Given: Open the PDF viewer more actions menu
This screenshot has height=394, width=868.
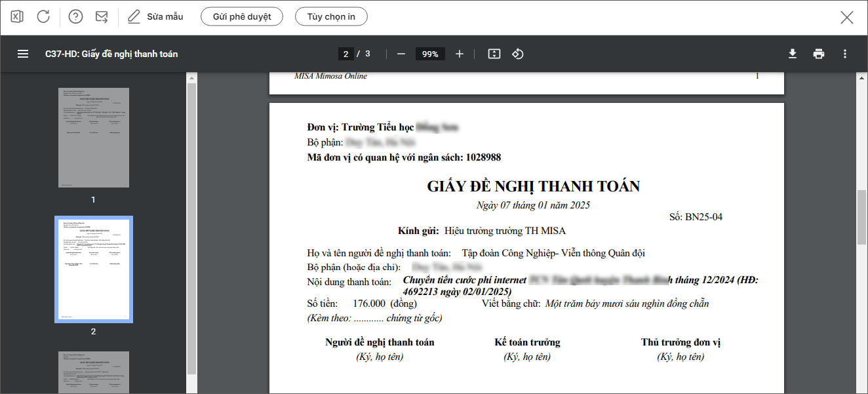Looking at the screenshot, I should coord(844,54).
